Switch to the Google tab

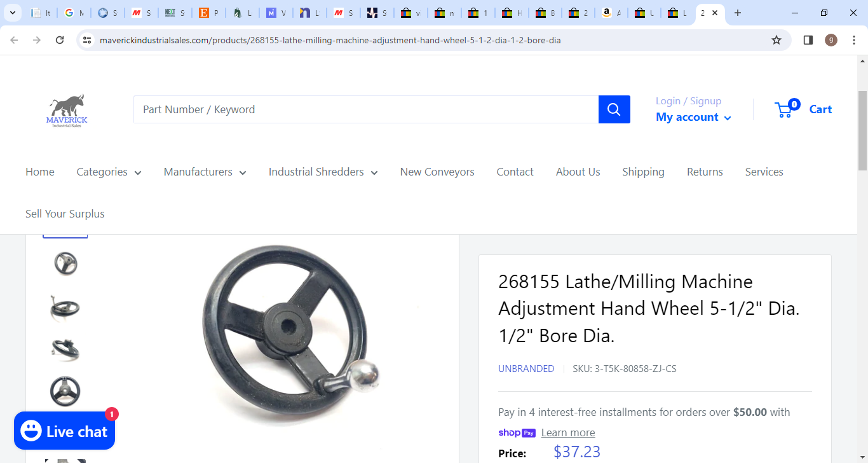pos(74,13)
